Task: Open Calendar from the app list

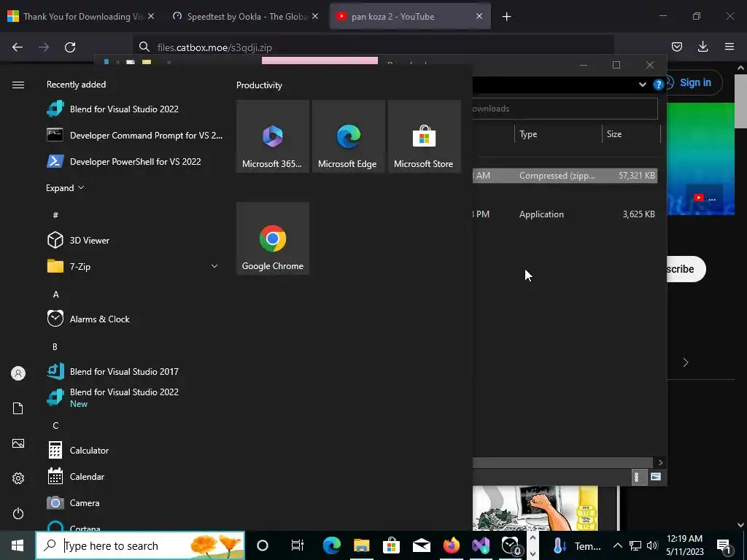Action: [135, 477]
